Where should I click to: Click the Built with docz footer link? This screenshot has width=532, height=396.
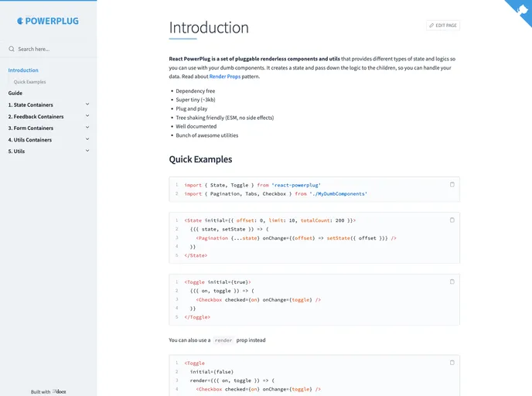[49, 391]
